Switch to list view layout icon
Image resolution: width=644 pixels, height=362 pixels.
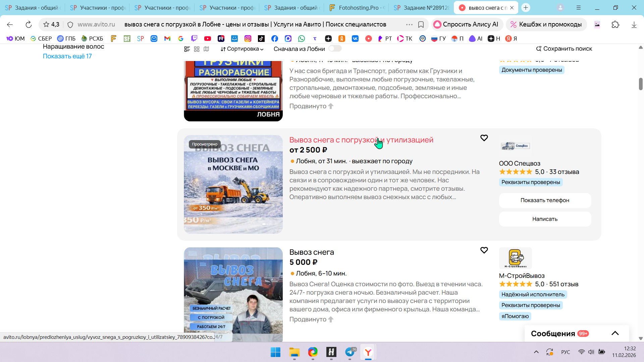pos(187,49)
